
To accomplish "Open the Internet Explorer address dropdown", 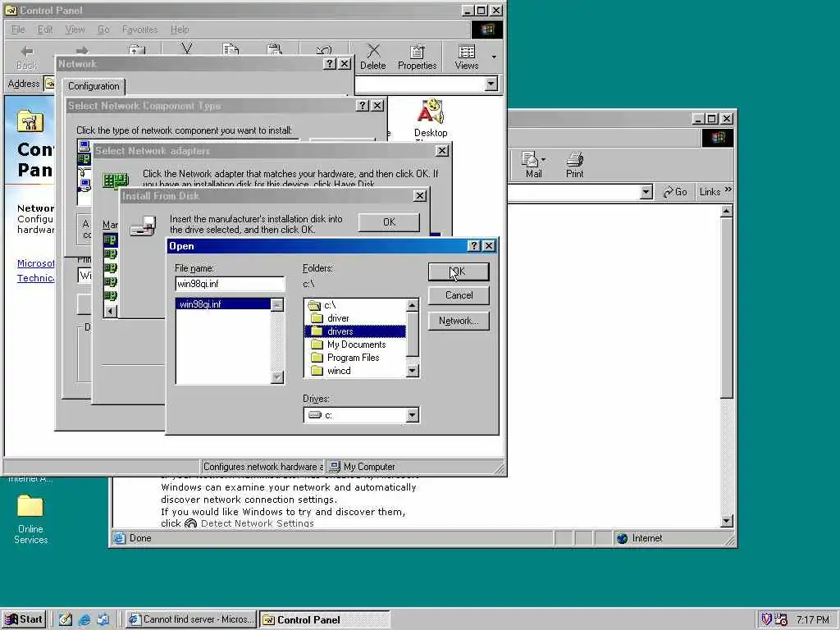I will click(646, 192).
